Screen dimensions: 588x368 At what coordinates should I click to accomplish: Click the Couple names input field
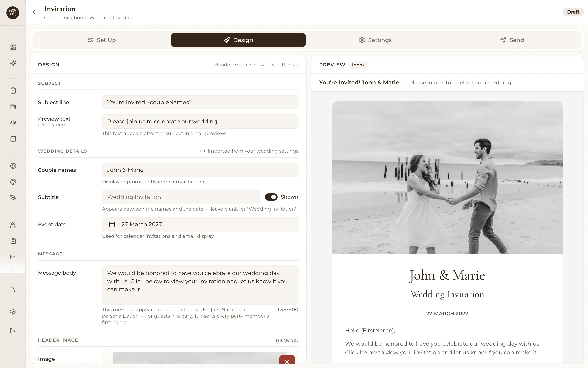200,170
